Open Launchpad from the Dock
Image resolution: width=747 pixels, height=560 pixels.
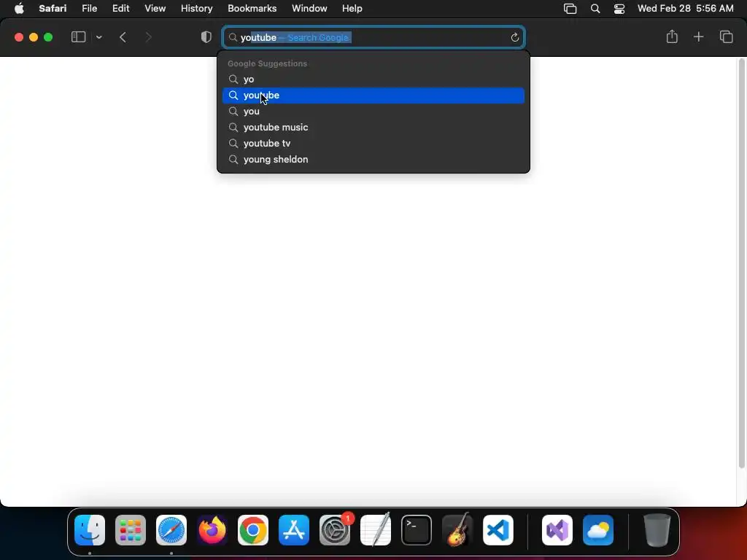131,530
